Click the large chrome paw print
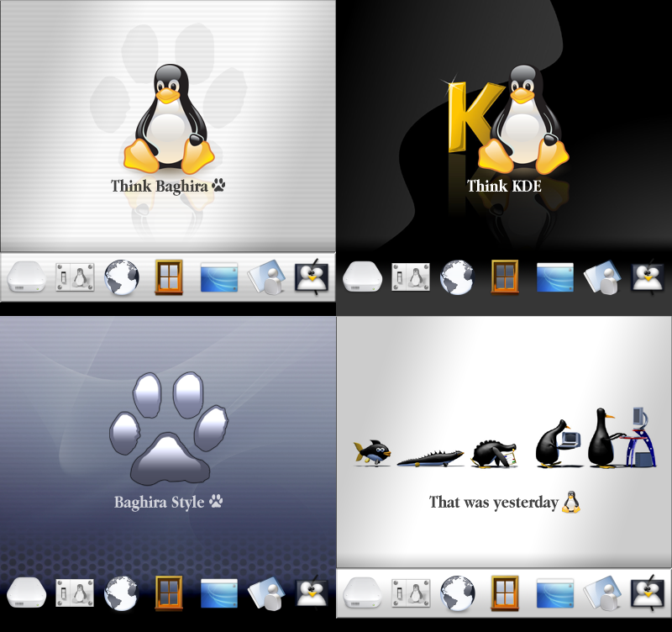672x632 pixels. [x=169, y=429]
